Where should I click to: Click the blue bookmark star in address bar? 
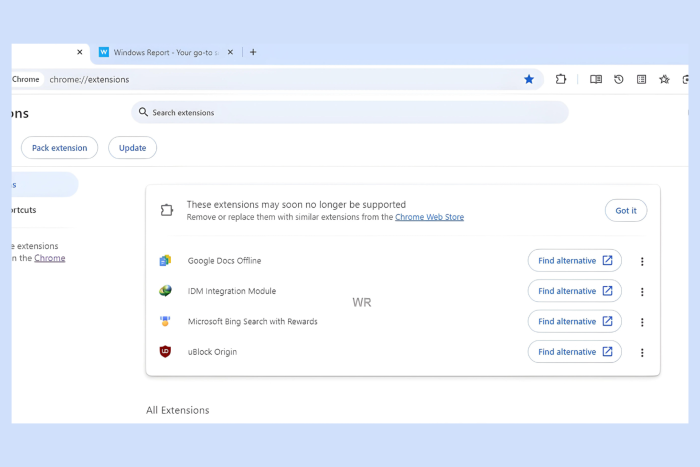529,79
